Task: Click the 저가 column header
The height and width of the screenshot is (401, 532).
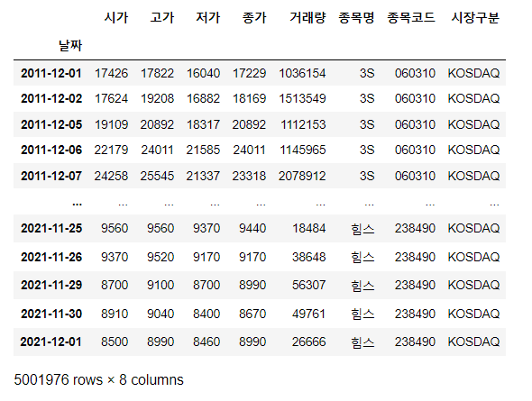Action: click(x=208, y=18)
